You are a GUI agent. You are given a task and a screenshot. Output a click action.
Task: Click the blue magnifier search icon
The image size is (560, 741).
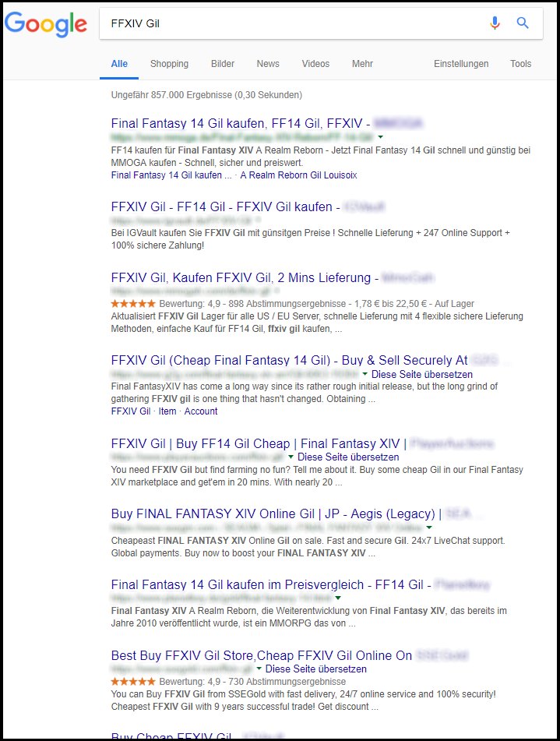522,23
